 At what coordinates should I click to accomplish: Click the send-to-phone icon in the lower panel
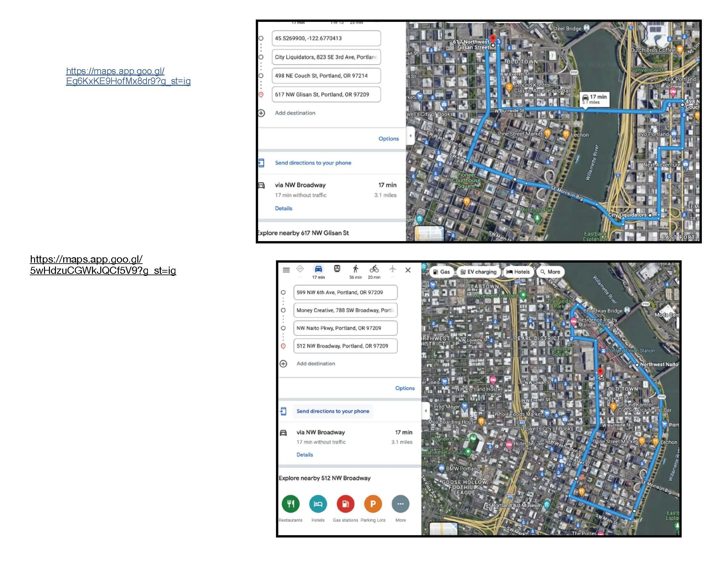point(283,411)
